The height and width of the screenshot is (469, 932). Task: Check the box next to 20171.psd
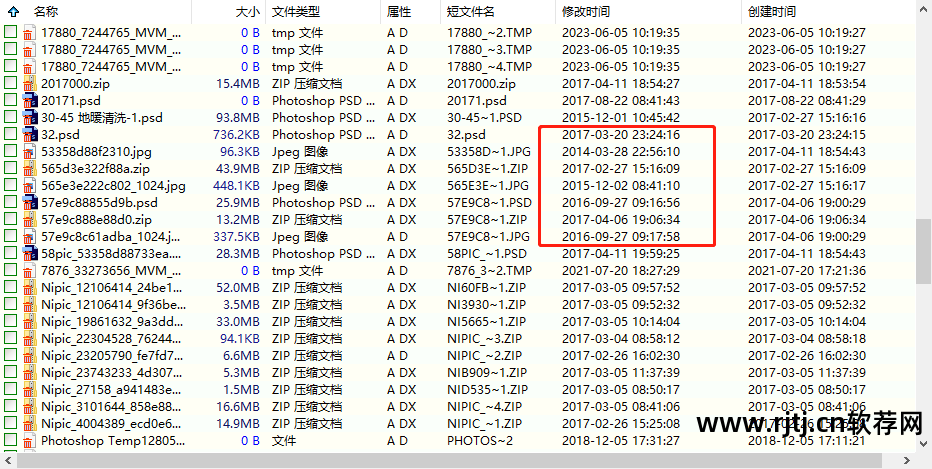click(x=10, y=100)
